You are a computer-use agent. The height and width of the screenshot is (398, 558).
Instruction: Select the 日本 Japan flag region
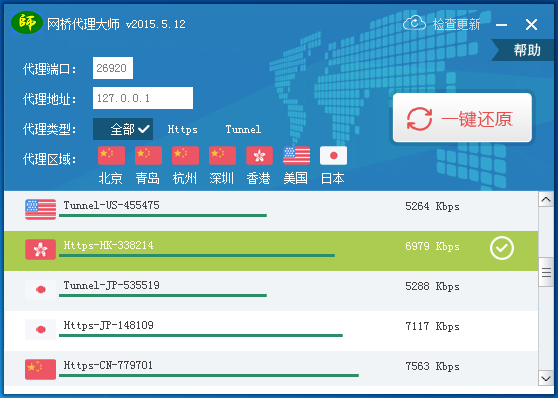(x=333, y=156)
